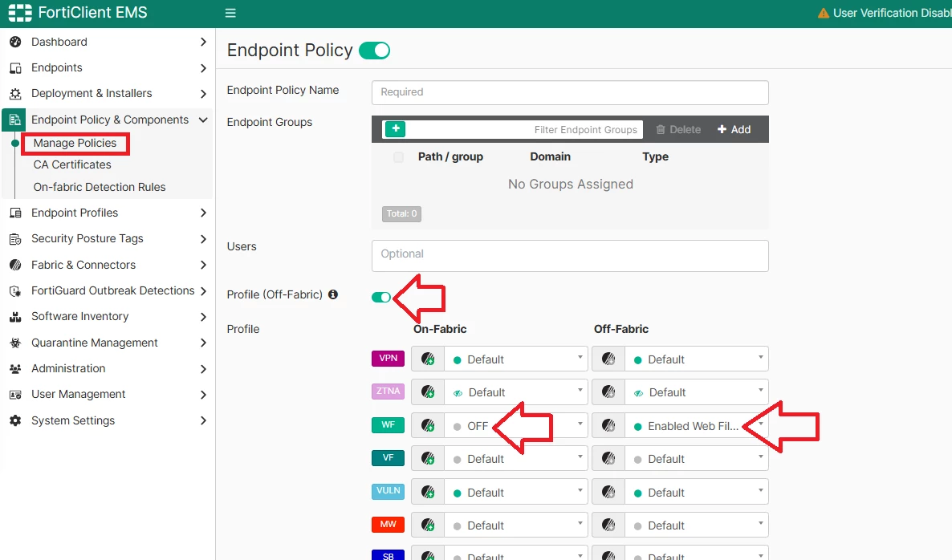Click the VULN Off-Fabric profile icon button
The height and width of the screenshot is (560, 952).
point(608,492)
